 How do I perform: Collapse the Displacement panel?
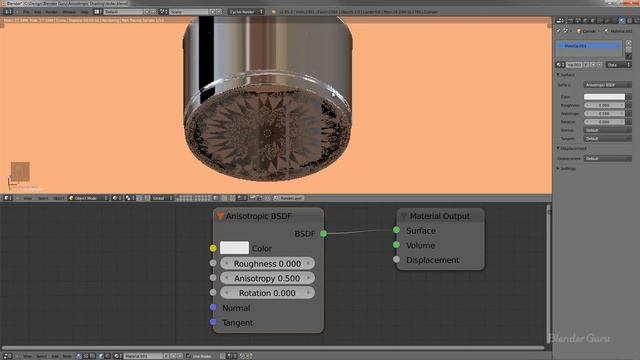(558, 148)
